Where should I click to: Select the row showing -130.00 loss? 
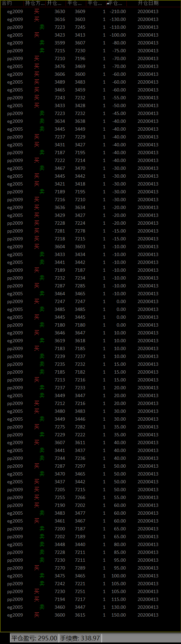(90, 19)
